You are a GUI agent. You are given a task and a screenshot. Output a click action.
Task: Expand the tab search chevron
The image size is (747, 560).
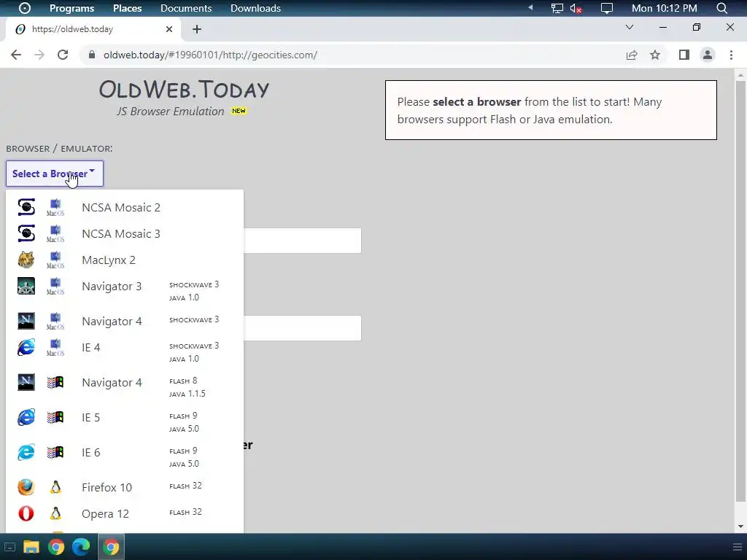[x=630, y=27]
